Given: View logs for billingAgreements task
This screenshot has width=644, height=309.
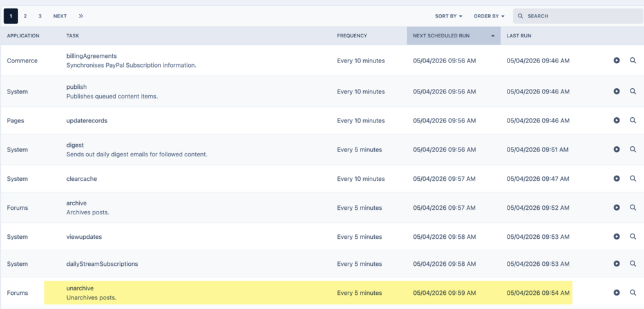Looking at the screenshot, I should tap(633, 61).
